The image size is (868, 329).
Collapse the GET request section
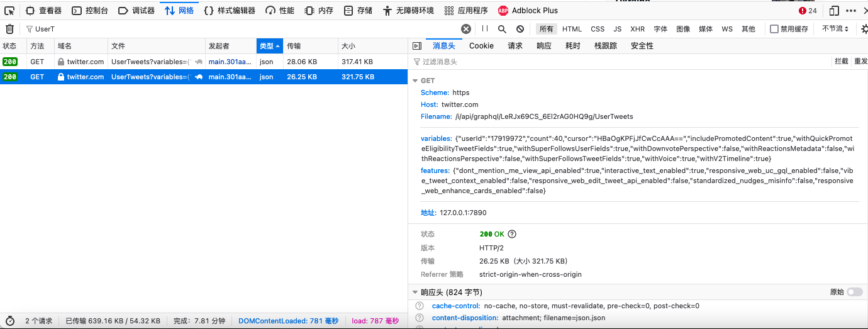(x=415, y=81)
